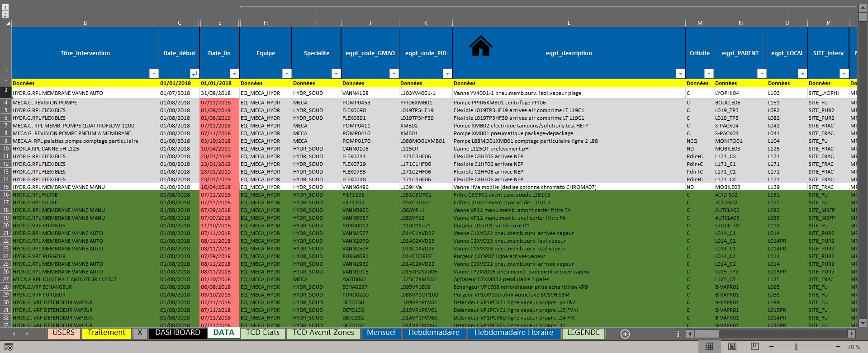Screen dimensions: 868x353
Task: Show previous sheet tabs with left arrow
Action: click(14, 334)
